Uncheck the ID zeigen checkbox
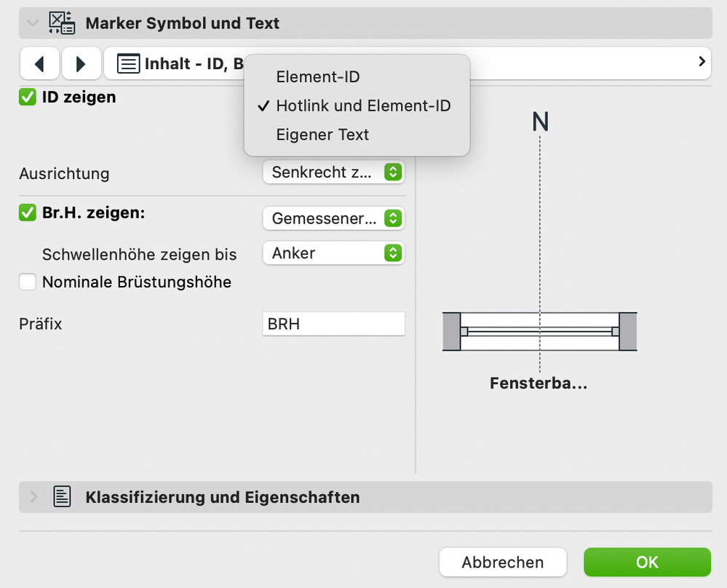 click(28, 97)
